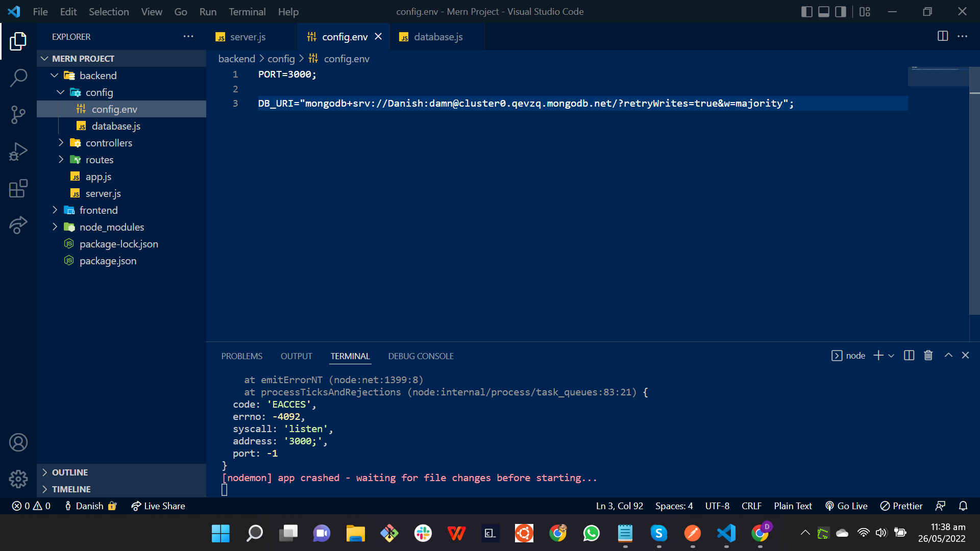Close the config.env editor tab

pos(378,36)
